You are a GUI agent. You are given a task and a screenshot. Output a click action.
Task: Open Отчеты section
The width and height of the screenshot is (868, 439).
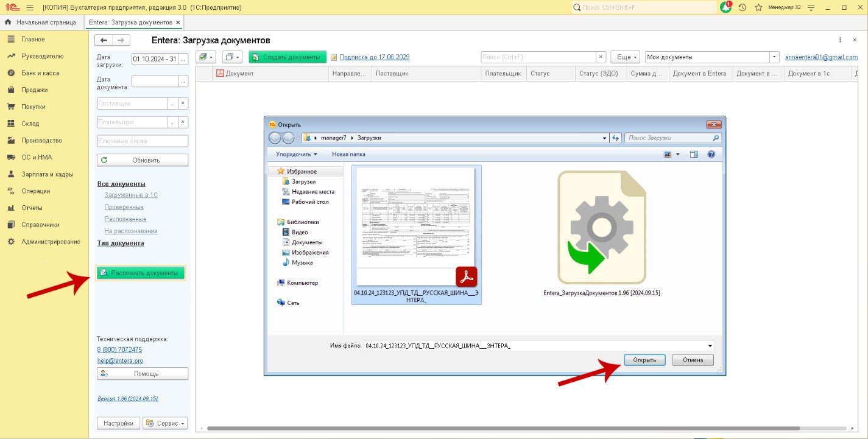(32, 208)
